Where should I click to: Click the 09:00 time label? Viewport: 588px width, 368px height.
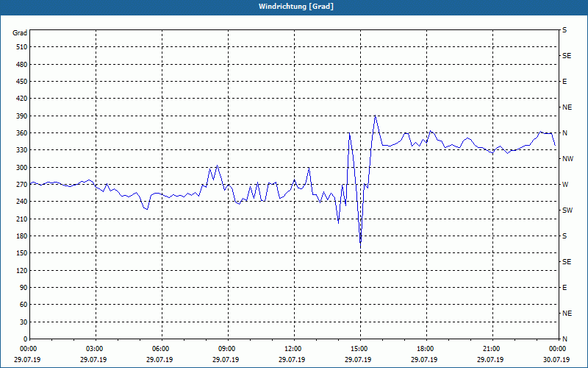coord(226,349)
